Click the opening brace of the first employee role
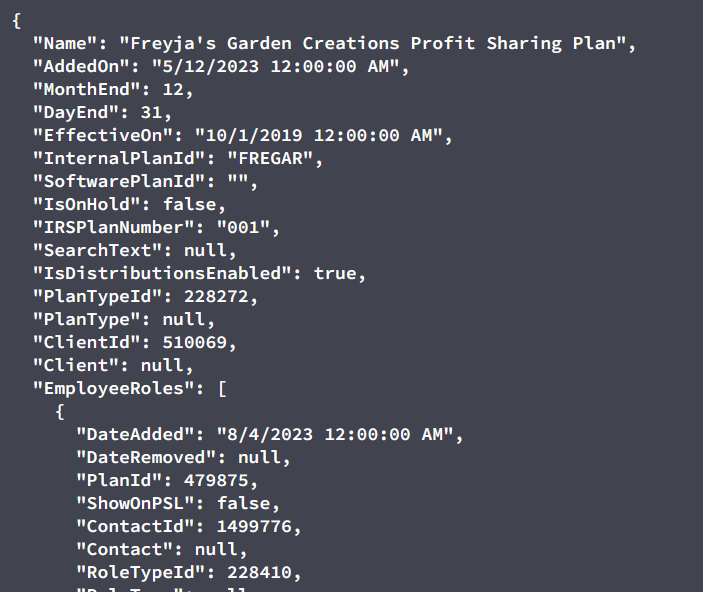Viewport: 703px width, 592px height. pyautogui.click(x=60, y=412)
